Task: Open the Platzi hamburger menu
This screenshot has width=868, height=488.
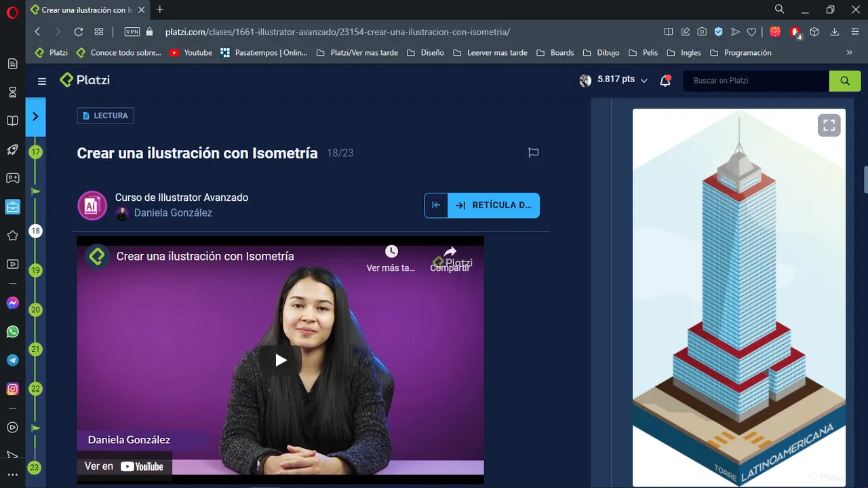Action: click(x=42, y=81)
